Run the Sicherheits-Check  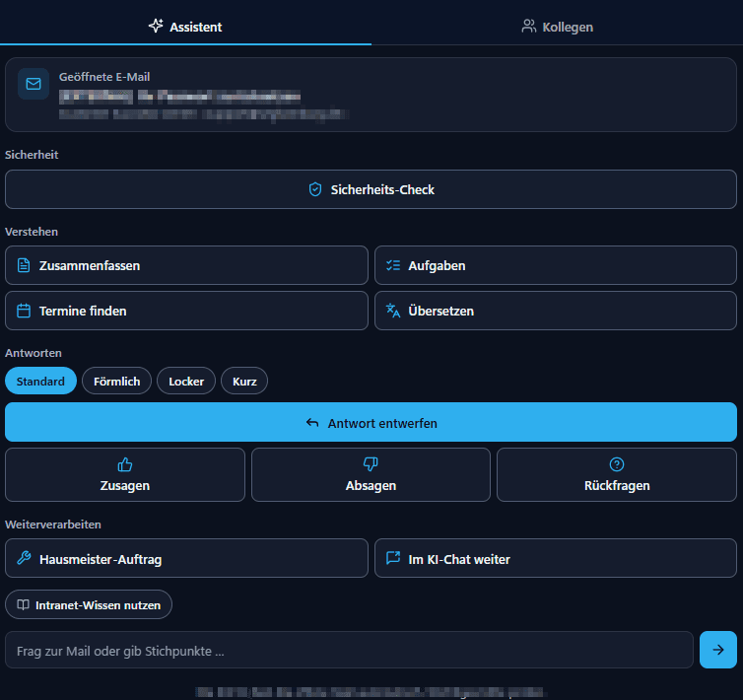tap(371, 189)
